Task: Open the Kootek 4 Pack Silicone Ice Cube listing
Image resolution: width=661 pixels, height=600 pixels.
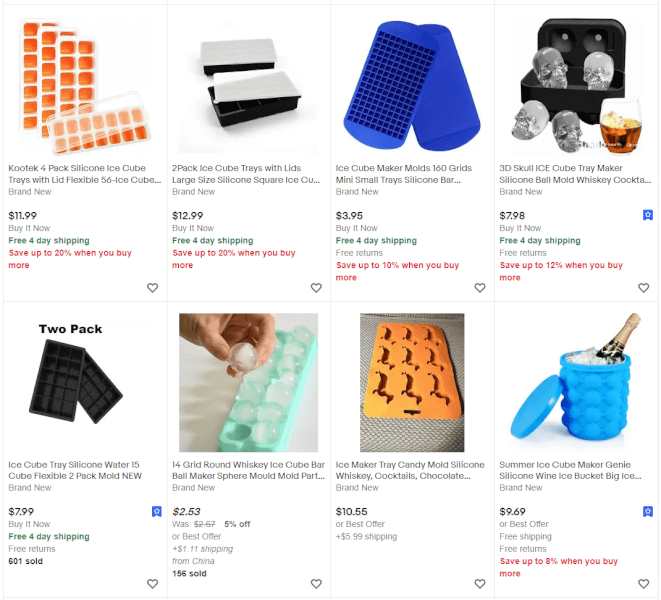Action: tap(85, 174)
